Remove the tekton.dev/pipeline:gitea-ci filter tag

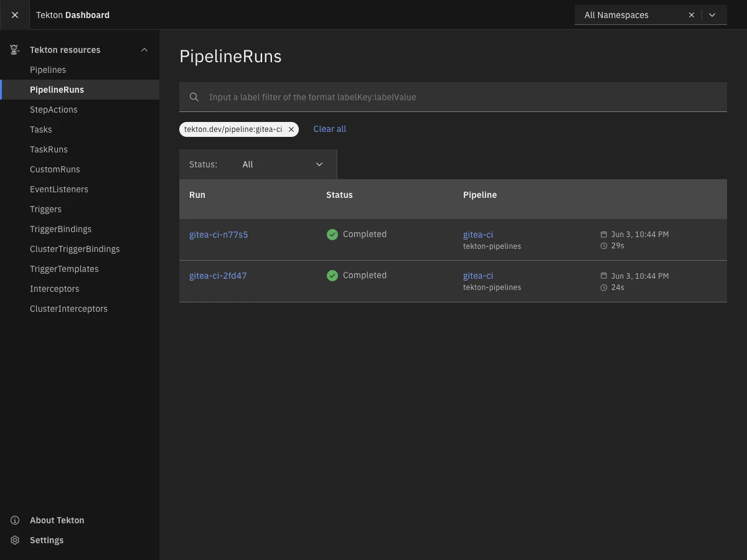pos(291,129)
